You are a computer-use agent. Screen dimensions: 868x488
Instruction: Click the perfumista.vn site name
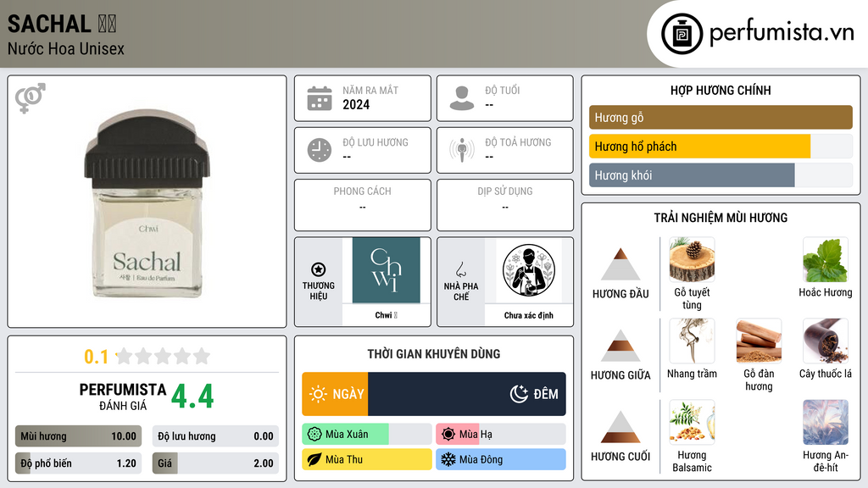782,33
